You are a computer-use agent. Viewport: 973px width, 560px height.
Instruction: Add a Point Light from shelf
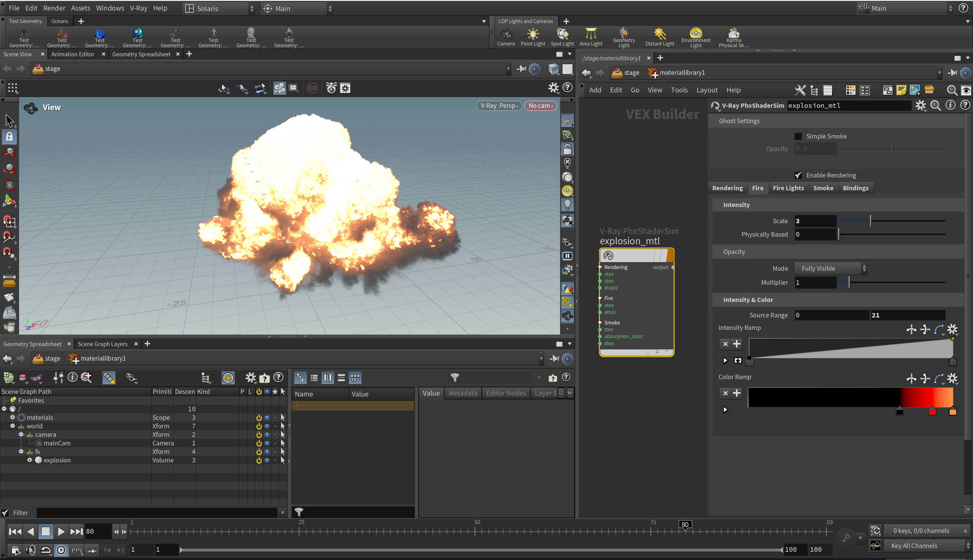pos(532,37)
